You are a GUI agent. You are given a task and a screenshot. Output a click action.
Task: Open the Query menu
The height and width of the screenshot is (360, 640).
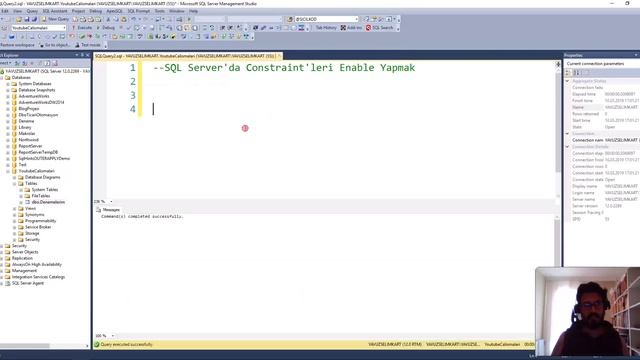coord(32,11)
